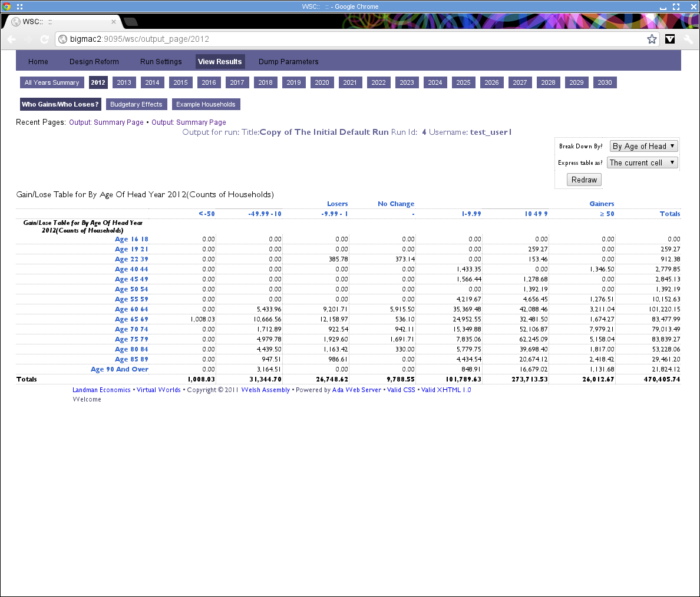Click the bookmark star icon

652,39
